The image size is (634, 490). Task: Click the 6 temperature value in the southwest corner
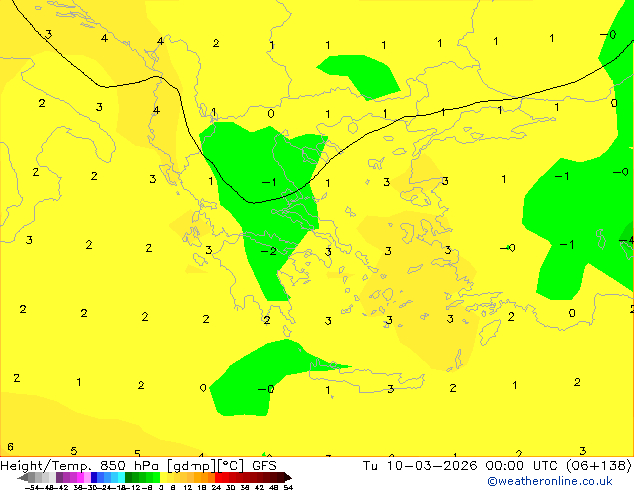(x=10, y=447)
